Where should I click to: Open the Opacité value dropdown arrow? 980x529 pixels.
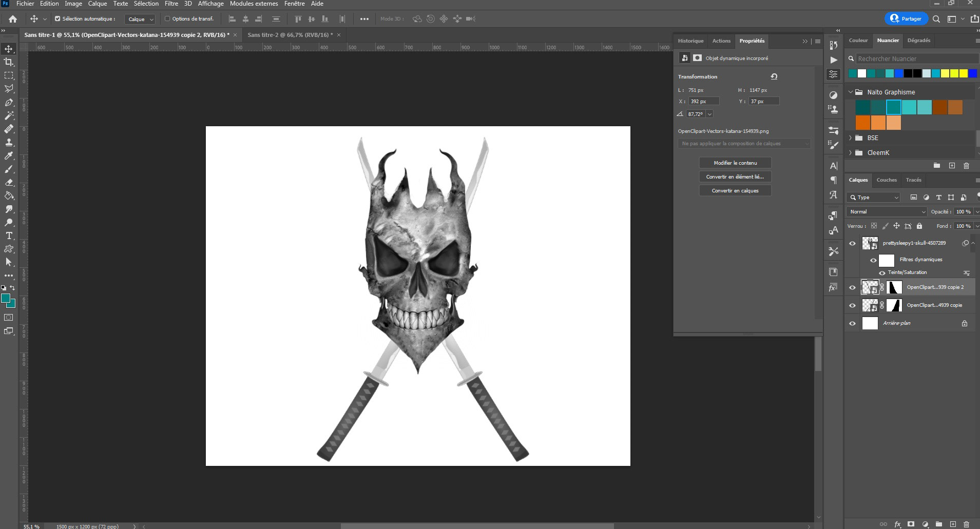click(976, 211)
